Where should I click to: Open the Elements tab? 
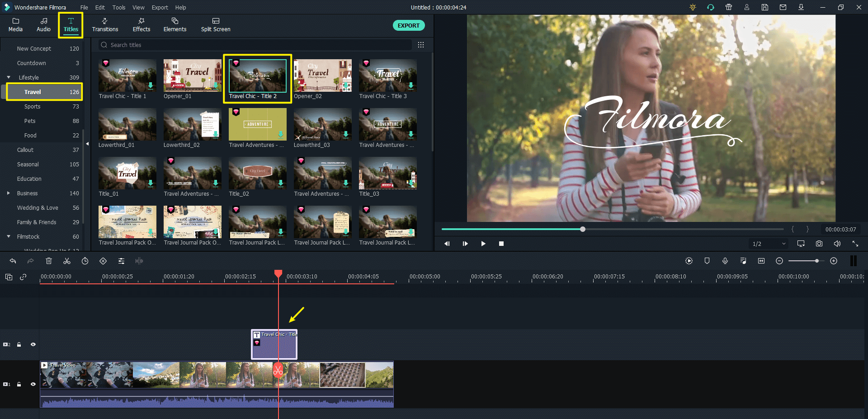pos(175,25)
